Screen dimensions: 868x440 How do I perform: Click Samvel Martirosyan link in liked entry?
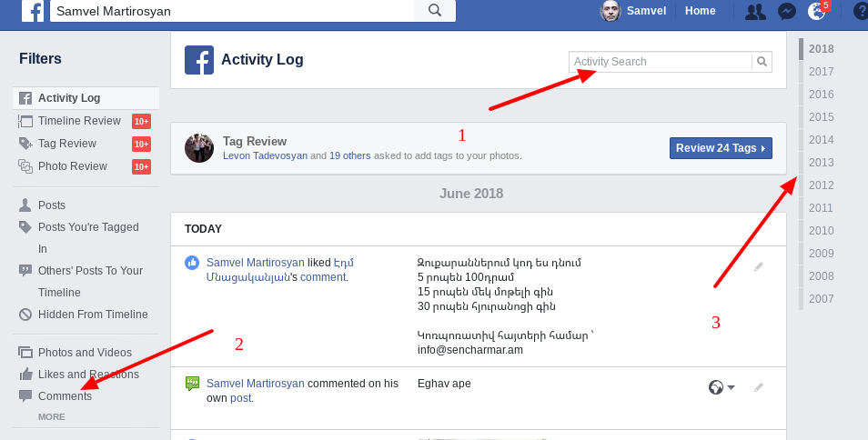pyautogui.click(x=255, y=263)
